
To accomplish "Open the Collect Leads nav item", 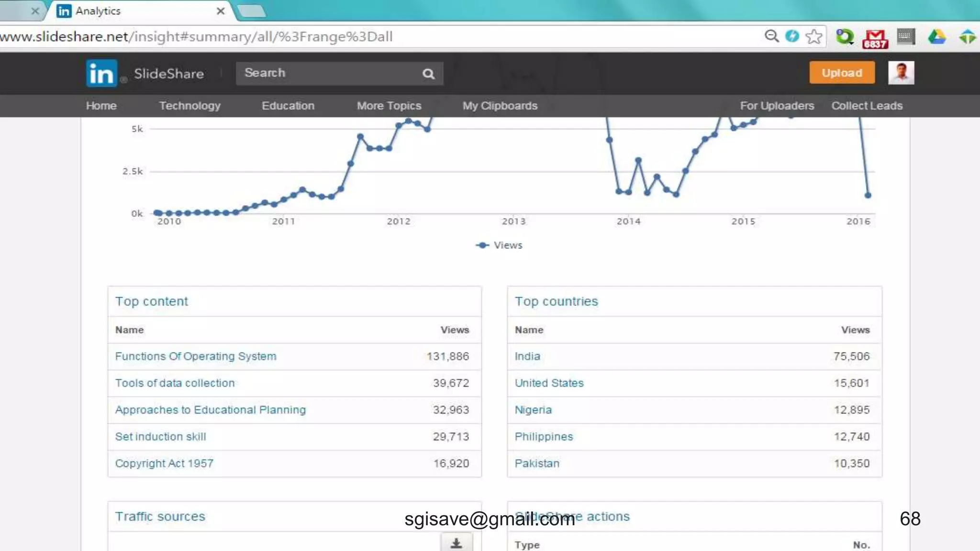I will tap(867, 106).
